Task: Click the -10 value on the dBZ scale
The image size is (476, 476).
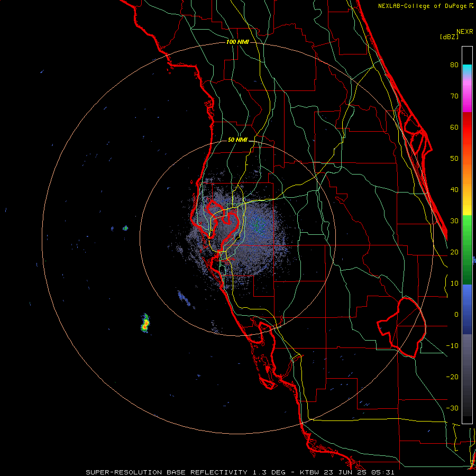Action: (452, 346)
